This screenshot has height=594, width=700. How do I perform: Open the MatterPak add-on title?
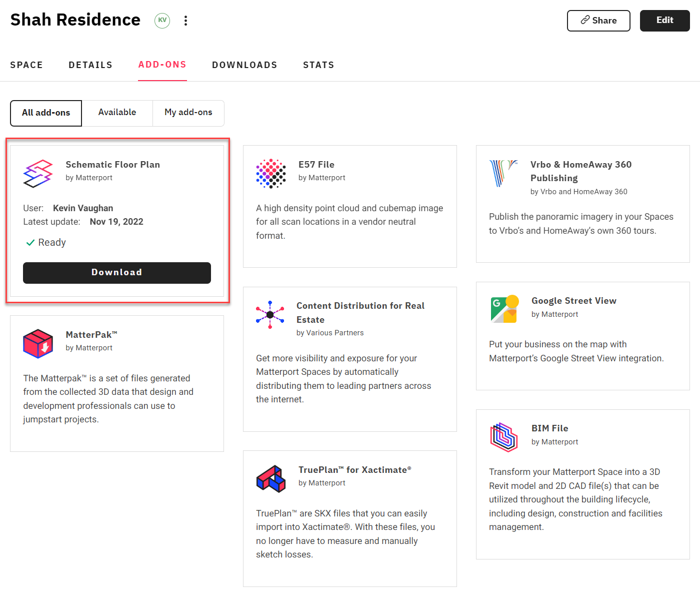[91, 335]
